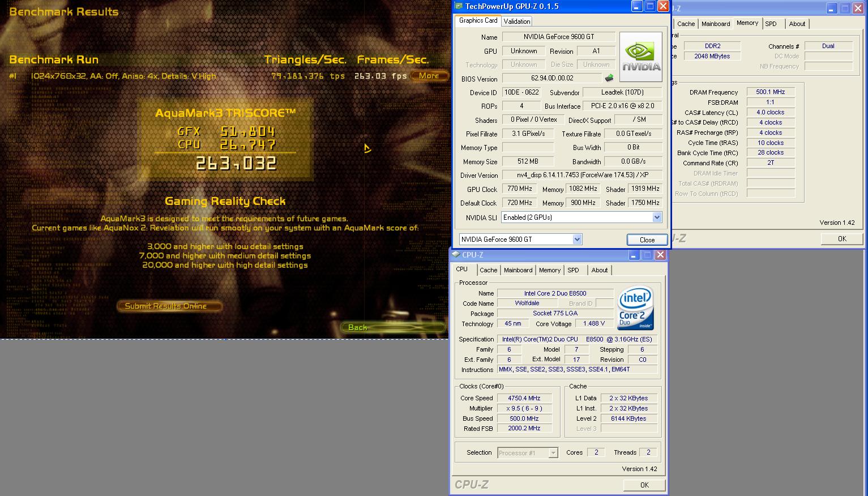The height and width of the screenshot is (496, 868).
Task: Open the Cache tab in front CPU-Z
Action: [x=489, y=270]
